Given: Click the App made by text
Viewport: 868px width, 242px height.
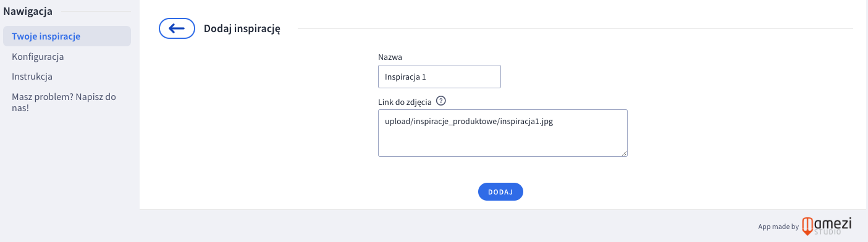Looking at the screenshot, I should (778, 227).
